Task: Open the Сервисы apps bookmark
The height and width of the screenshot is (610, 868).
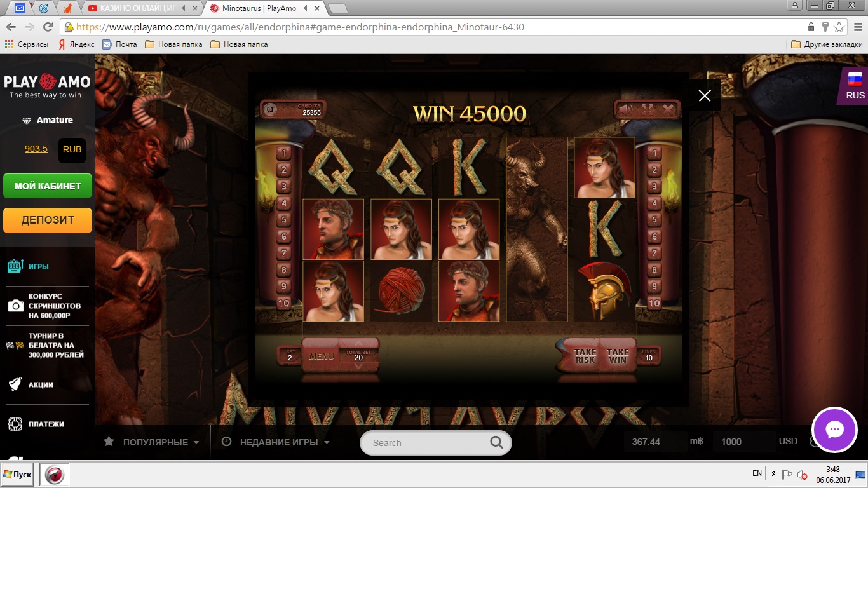Action: pyautogui.click(x=27, y=44)
